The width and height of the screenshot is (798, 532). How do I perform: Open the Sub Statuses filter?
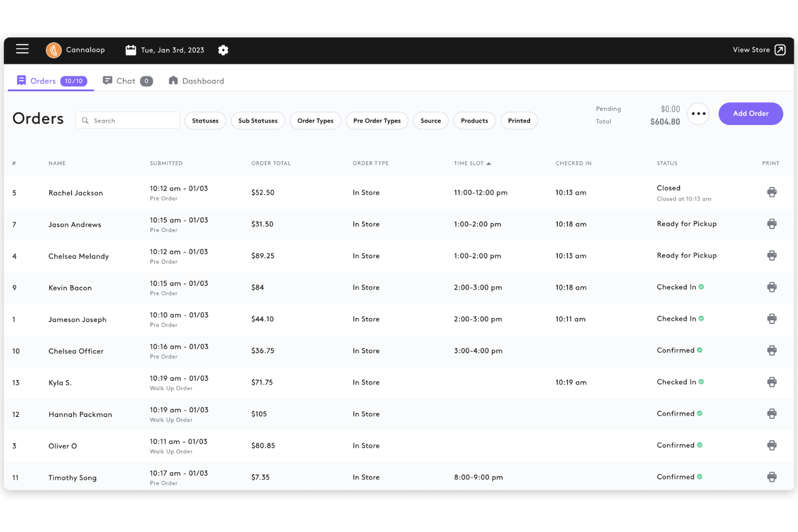click(x=258, y=121)
